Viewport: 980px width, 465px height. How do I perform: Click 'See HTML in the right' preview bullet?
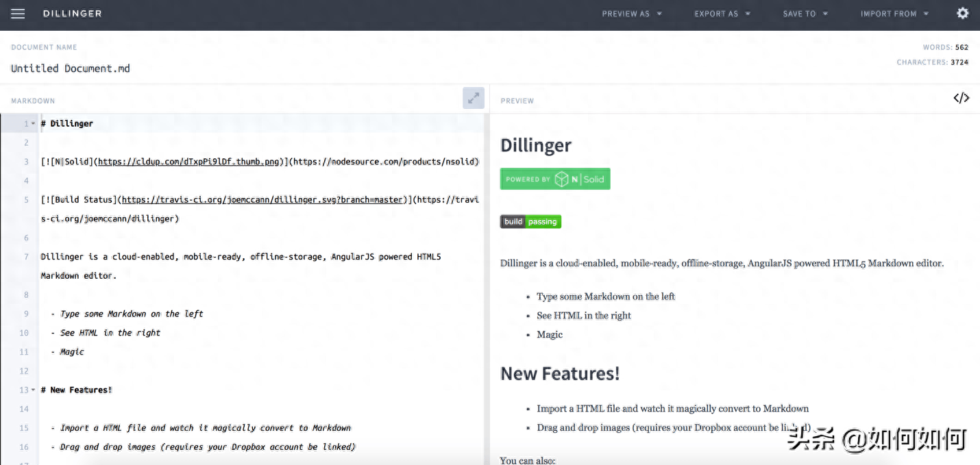pos(584,315)
